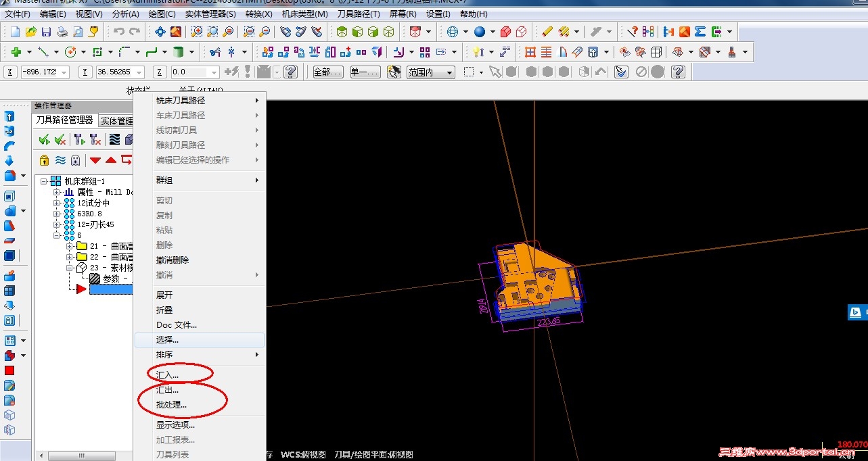Open 排序 submenu in context menu
Viewport: 868px width, 461px height.
coord(199,354)
